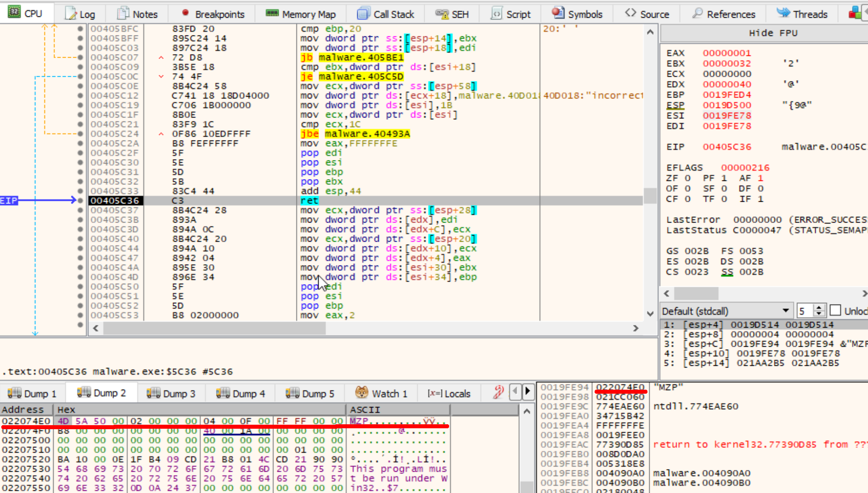
Task: Toggle breakpoint dot at address 00405C36
Action: pyautogui.click(x=80, y=201)
